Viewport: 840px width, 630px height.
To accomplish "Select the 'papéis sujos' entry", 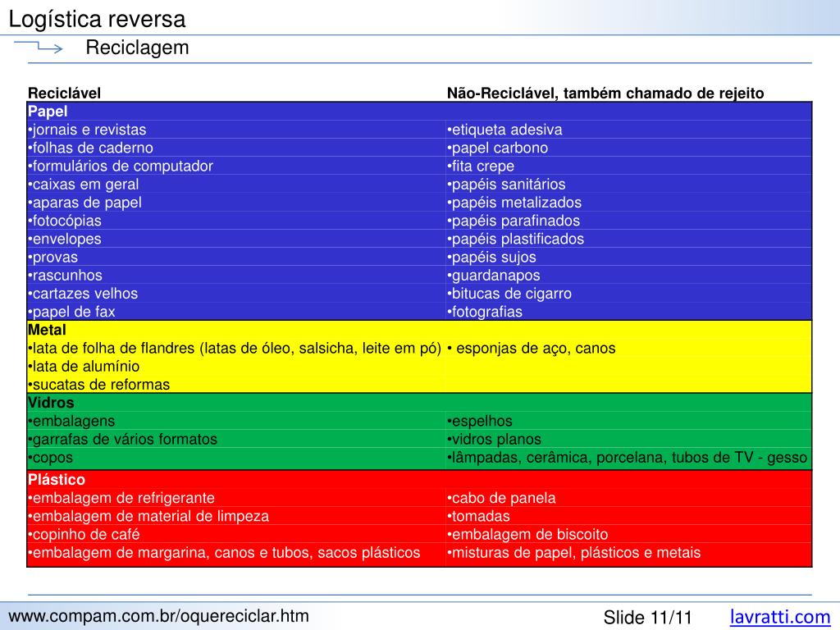I will point(492,257).
